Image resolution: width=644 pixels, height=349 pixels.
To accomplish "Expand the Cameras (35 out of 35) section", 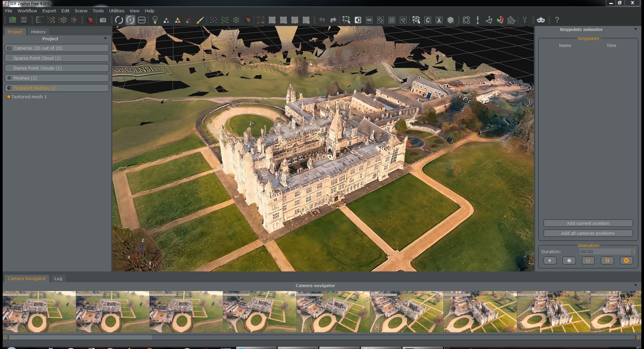I will pos(57,48).
